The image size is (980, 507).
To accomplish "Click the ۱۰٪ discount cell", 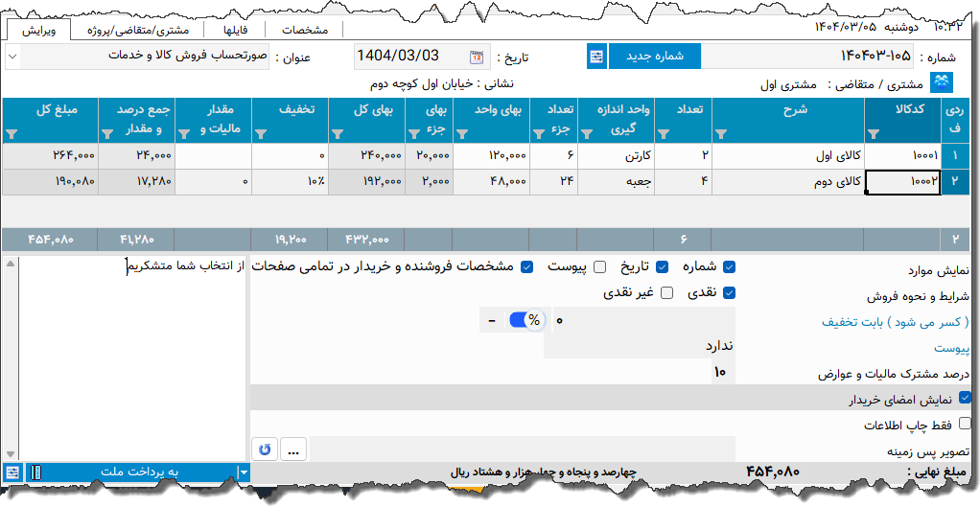I will [290, 182].
